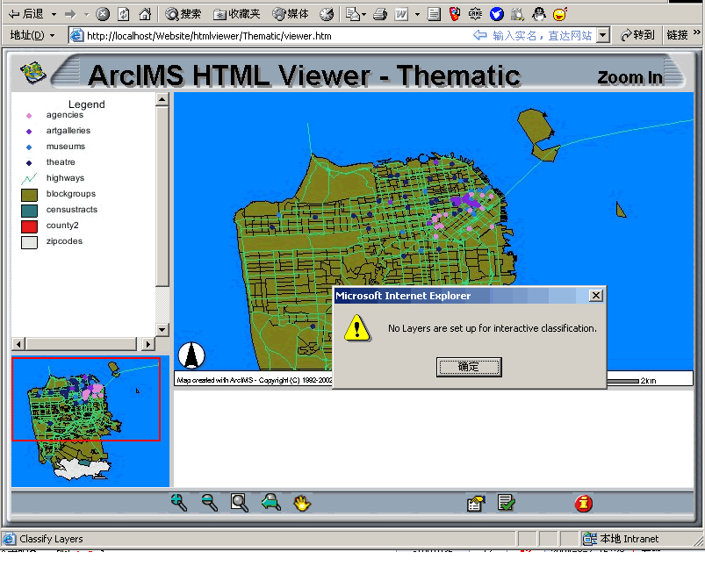Click the Refresh page icon
Screen dimensions: 705x588
pyautogui.click(x=124, y=14)
